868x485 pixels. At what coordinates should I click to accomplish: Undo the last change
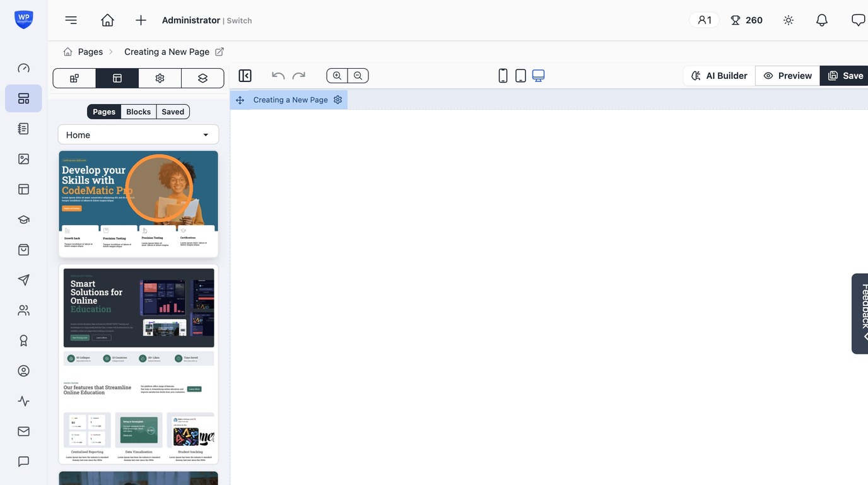point(278,76)
